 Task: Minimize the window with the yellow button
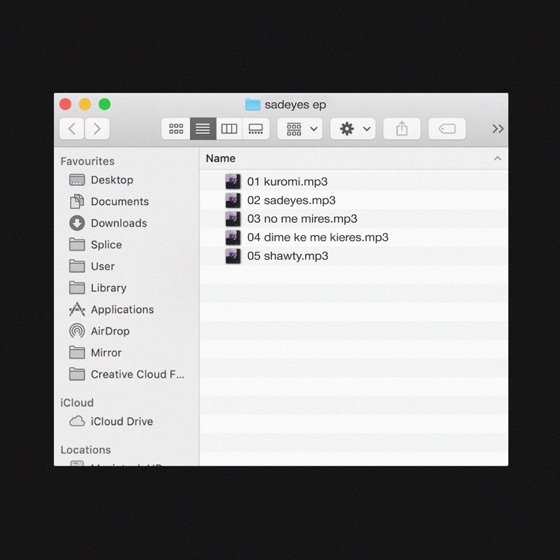tap(85, 104)
